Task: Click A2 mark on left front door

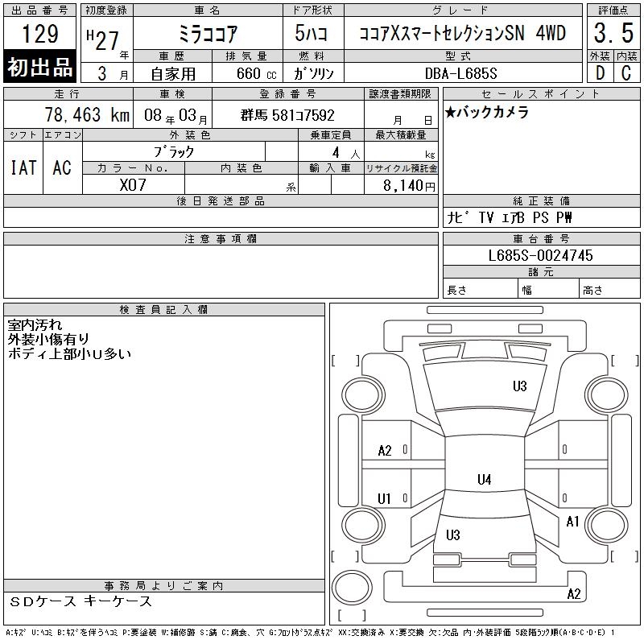Action: [385, 451]
